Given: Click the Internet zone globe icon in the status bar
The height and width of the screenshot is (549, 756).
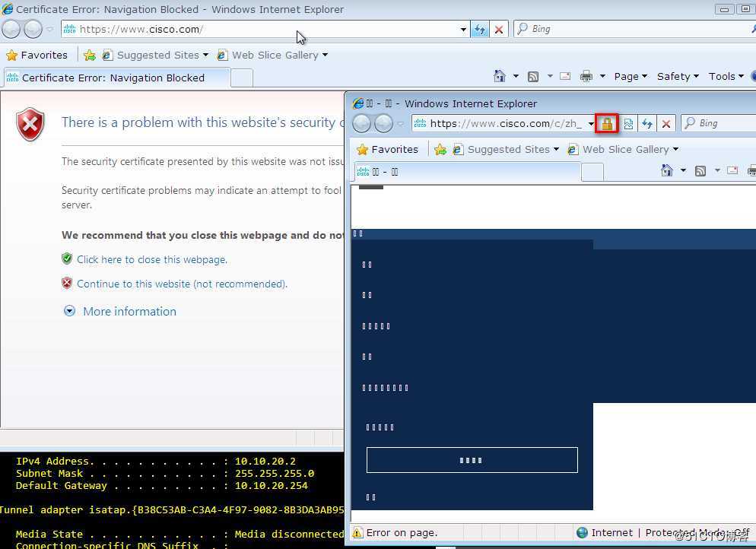Looking at the screenshot, I should pyautogui.click(x=583, y=532).
